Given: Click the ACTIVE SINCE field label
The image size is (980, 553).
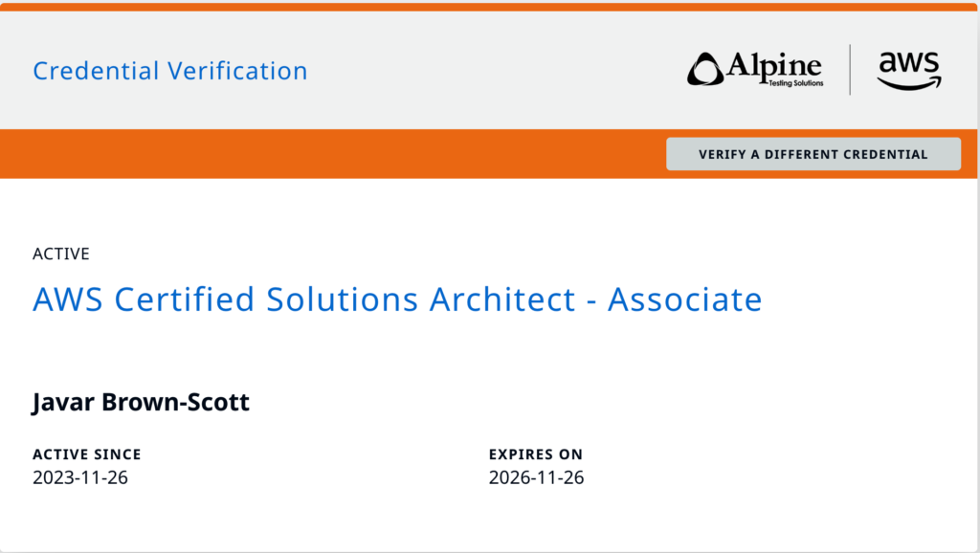Looking at the screenshot, I should 87,454.
